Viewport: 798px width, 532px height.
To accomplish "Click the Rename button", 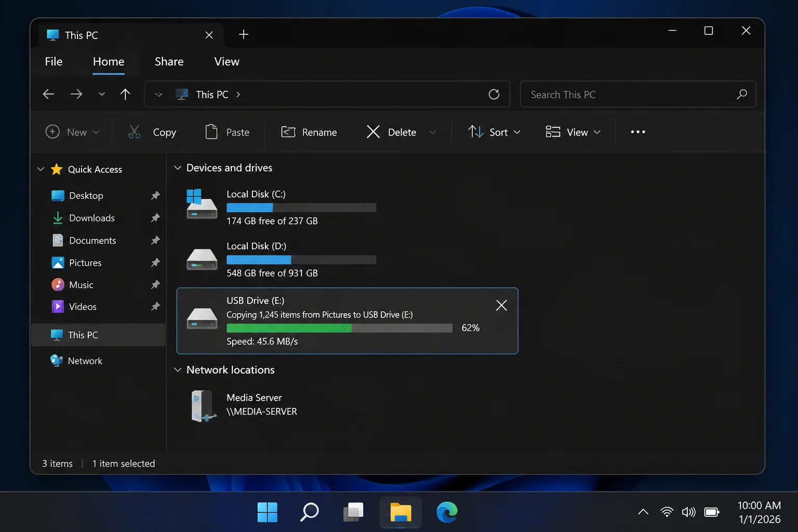I will 309,132.
